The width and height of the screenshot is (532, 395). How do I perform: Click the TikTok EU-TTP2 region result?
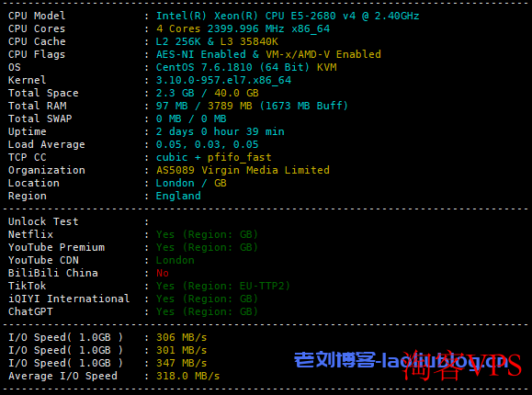[223, 286]
